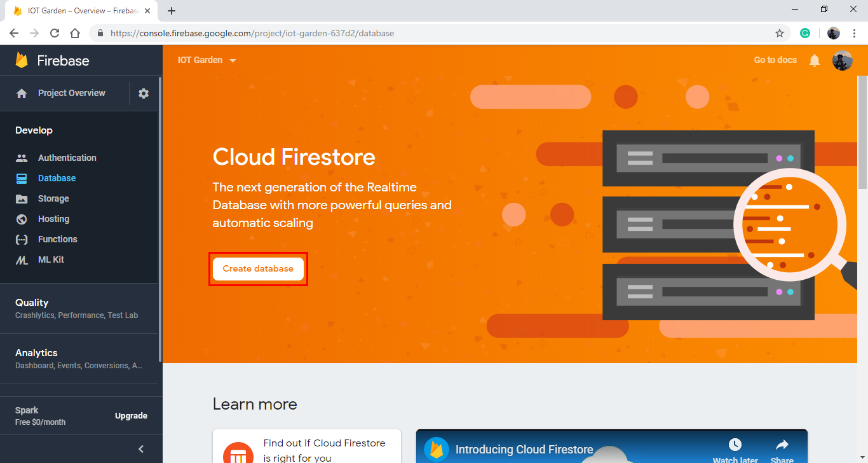Select the Database sidebar icon
The height and width of the screenshot is (463, 868).
pyautogui.click(x=22, y=178)
